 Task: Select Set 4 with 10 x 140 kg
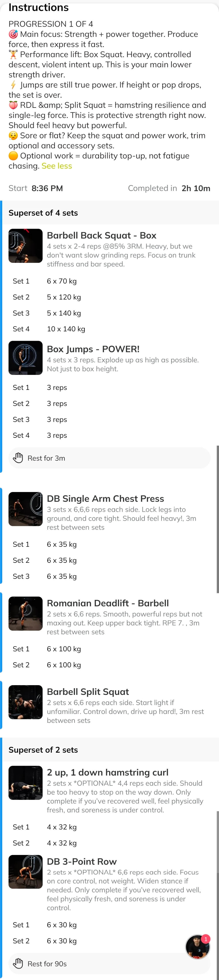pos(109,329)
